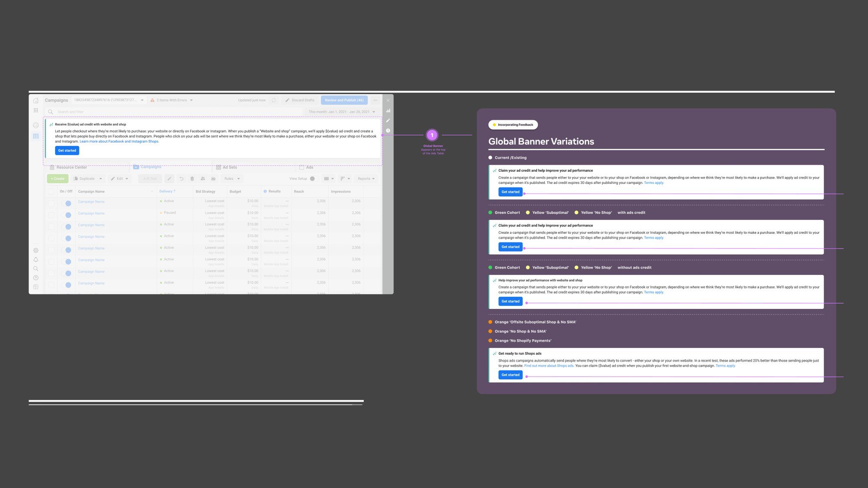Click the pencil edit icon in right rail

tap(388, 121)
